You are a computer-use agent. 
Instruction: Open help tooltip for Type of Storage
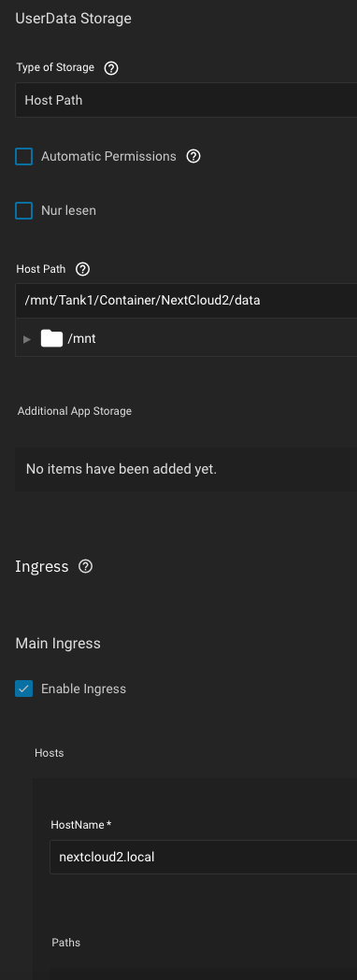pyautogui.click(x=110, y=68)
